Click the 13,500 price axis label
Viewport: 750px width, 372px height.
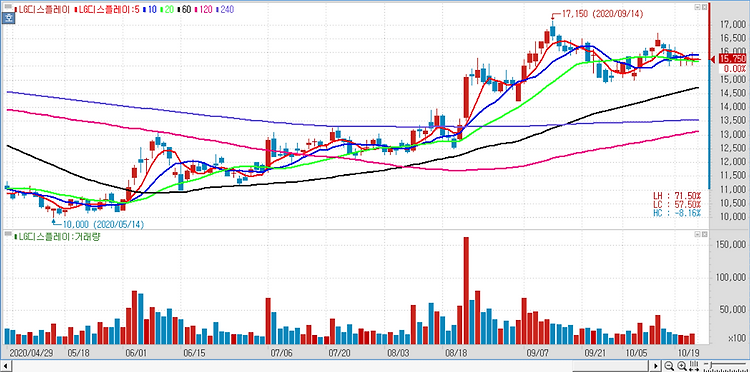point(733,121)
